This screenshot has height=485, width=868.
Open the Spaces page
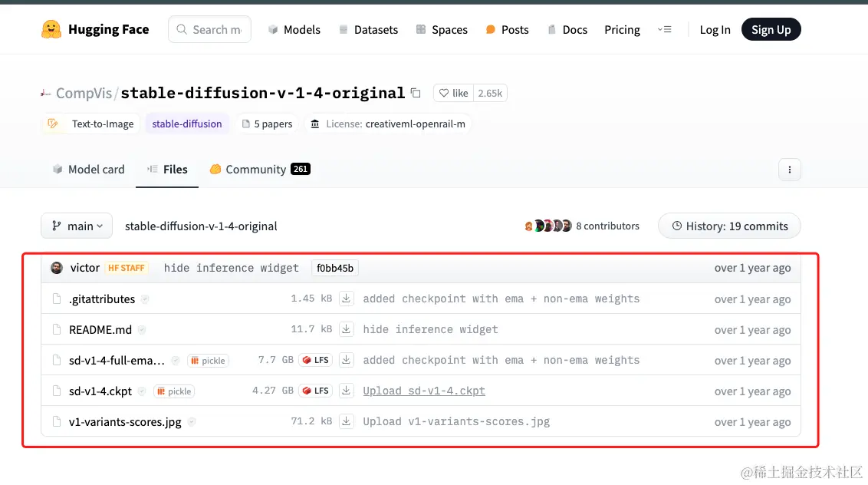point(442,29)
